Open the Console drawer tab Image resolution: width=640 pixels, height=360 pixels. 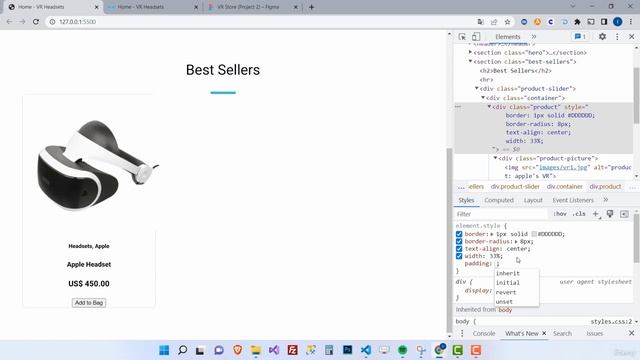pos(484,333)
